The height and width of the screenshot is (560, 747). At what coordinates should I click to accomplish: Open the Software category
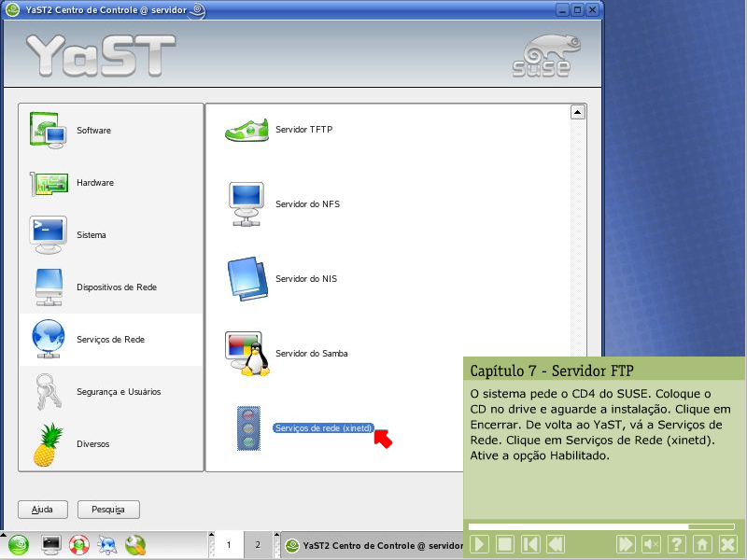coord(93,131)
